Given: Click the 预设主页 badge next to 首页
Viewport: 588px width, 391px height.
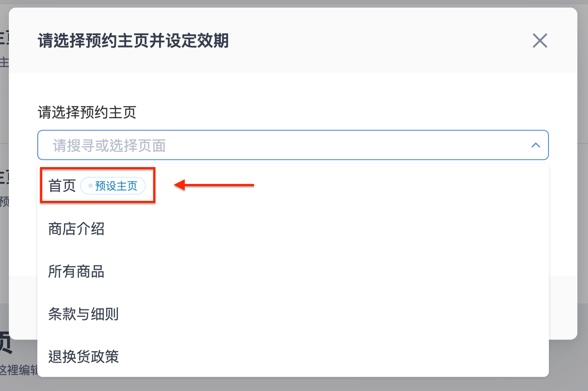Looking at the screenshot, I should point(113,186).
